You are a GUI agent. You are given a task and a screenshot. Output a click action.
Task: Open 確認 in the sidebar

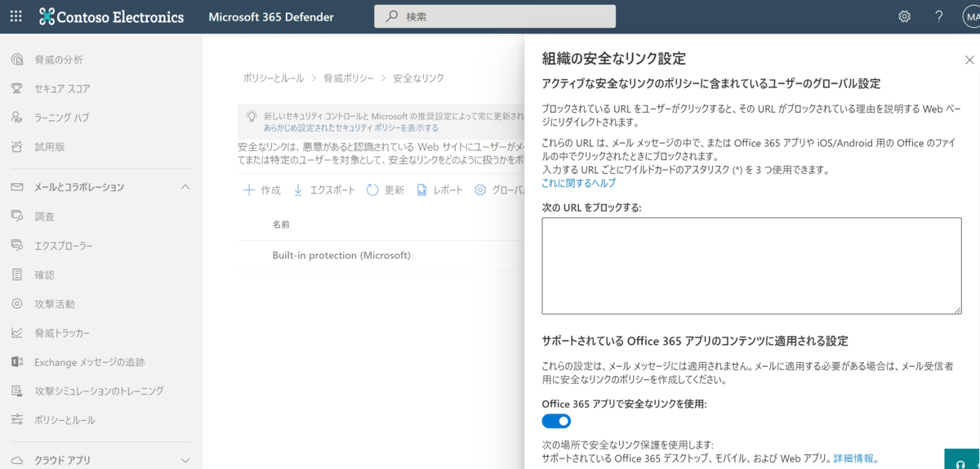pos(44,275)
